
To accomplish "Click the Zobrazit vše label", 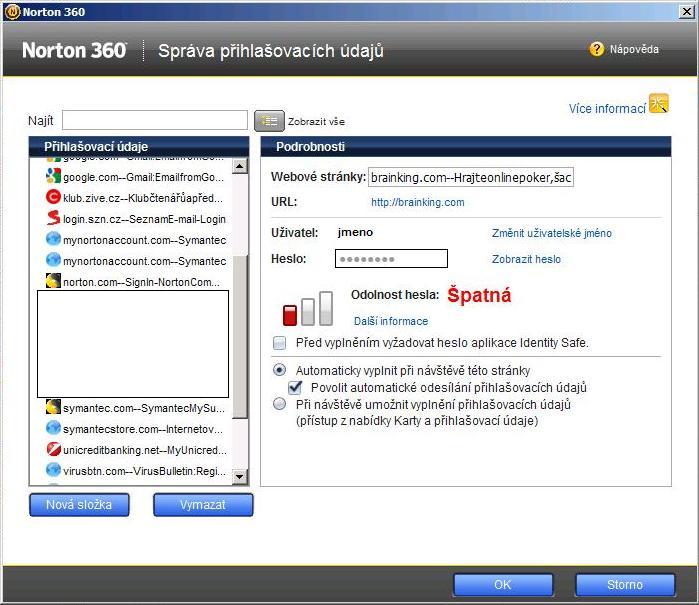I will pyautogui.click(x=316, y=121).
